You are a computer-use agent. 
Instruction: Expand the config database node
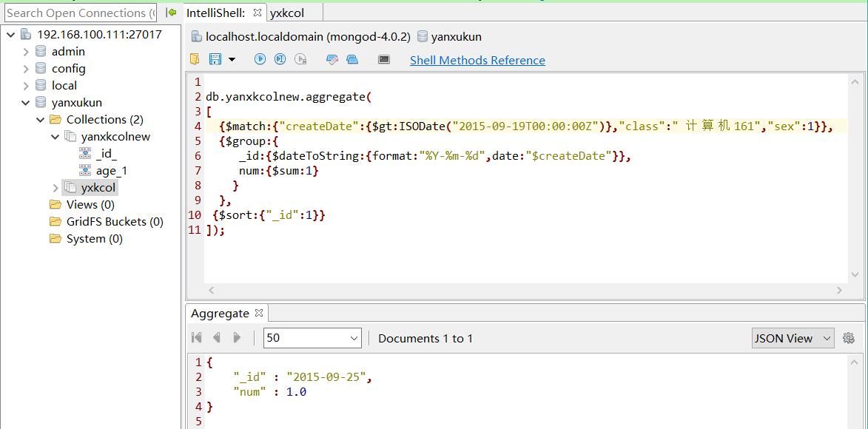[x=25, y=70]
